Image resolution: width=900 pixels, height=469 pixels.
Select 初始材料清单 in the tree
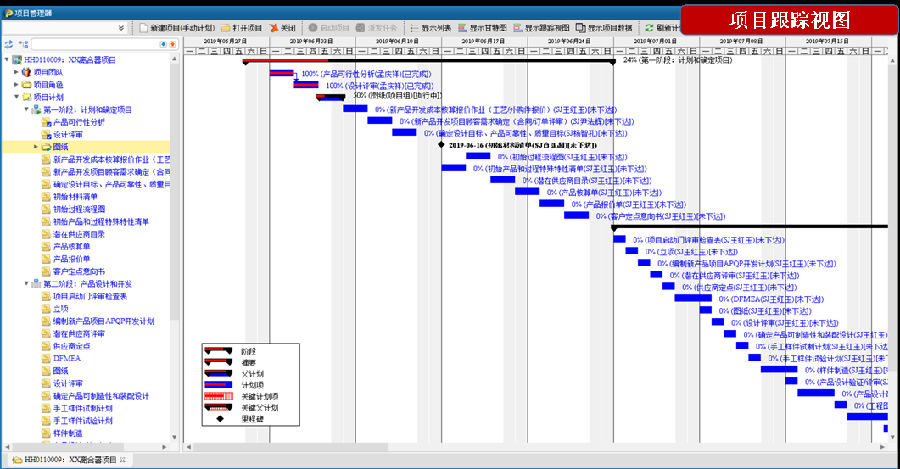pos(75,197)
